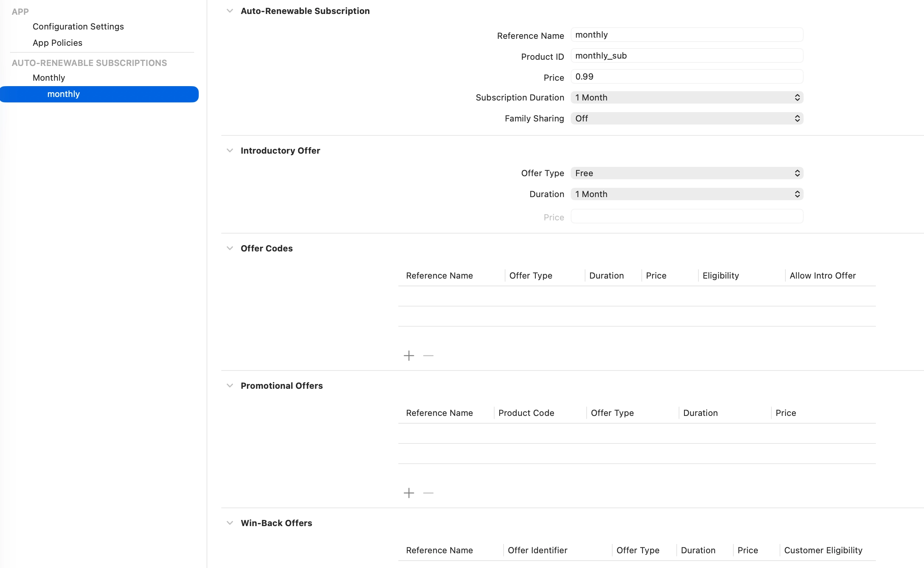Click the Reference Name text field
The image size is (924, 568).
click(x=686, y=35)
